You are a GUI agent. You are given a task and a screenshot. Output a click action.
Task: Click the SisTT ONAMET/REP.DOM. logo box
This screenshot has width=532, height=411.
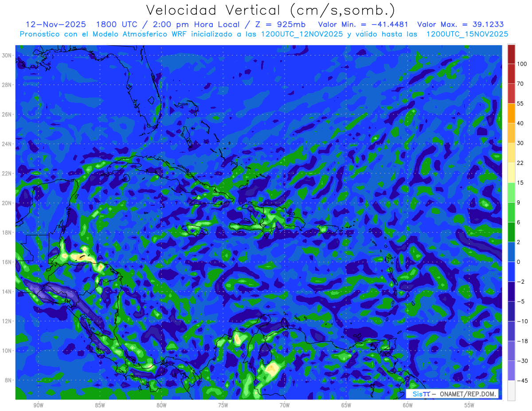[452, 394]
